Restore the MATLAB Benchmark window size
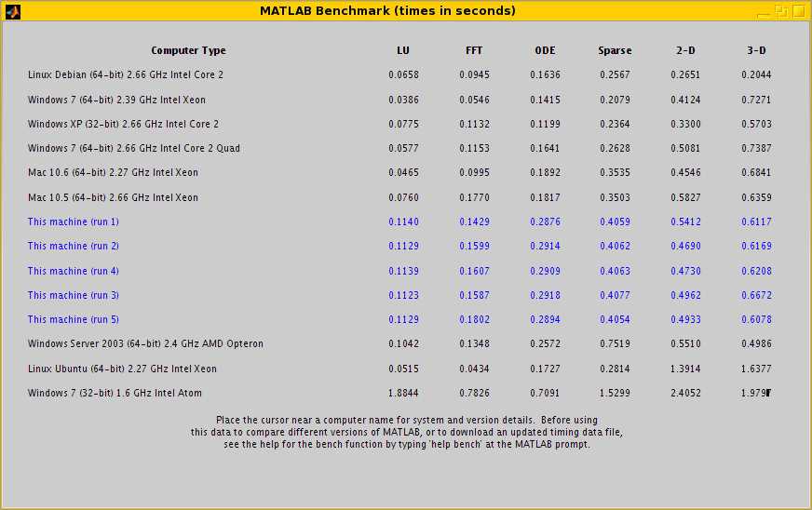 [x=781, y=11]
